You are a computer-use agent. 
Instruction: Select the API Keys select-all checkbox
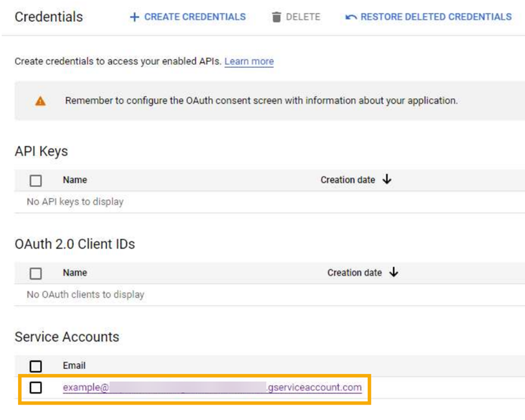click(36, 180)
